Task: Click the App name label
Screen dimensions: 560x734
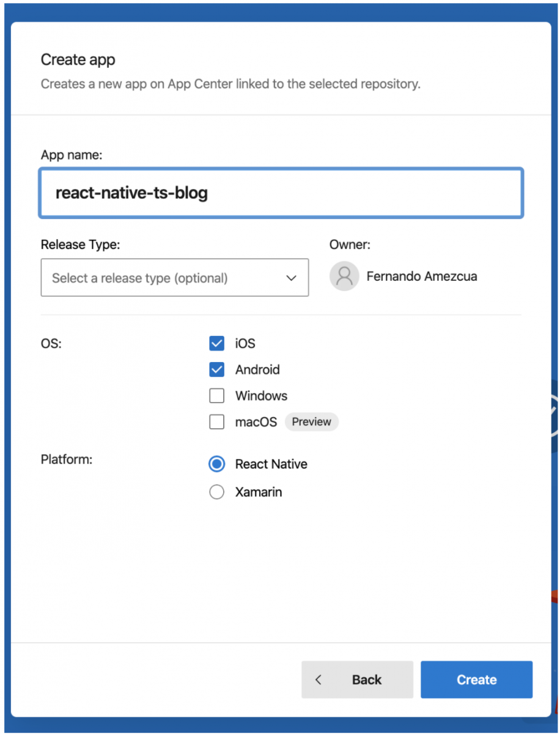Action: tap(72, 155)
